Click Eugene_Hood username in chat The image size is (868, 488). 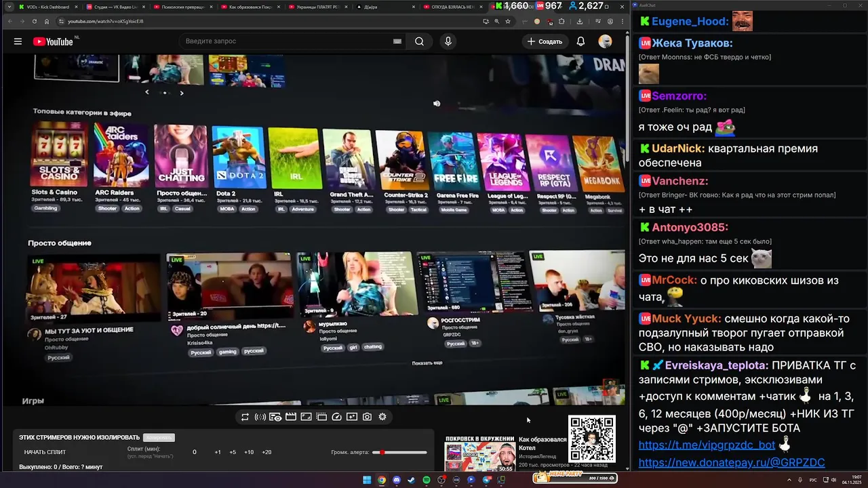689,21
